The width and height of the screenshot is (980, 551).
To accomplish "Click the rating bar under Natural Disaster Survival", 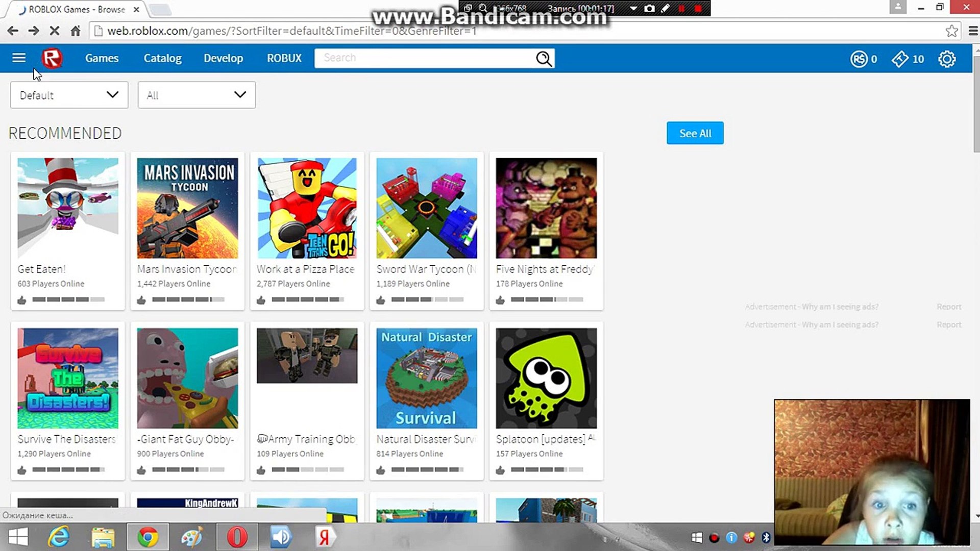I will pos(427,469).
